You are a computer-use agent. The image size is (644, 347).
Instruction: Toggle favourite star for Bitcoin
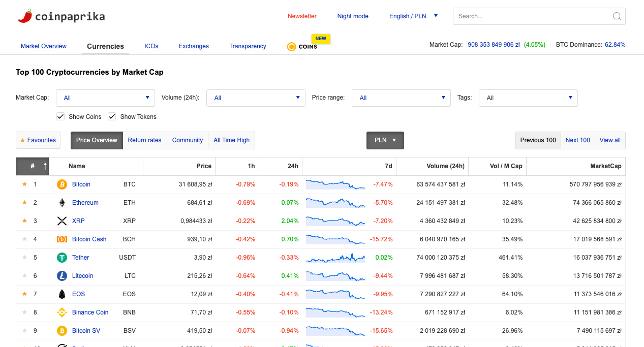pyautogui.click(x=24, y=184)
